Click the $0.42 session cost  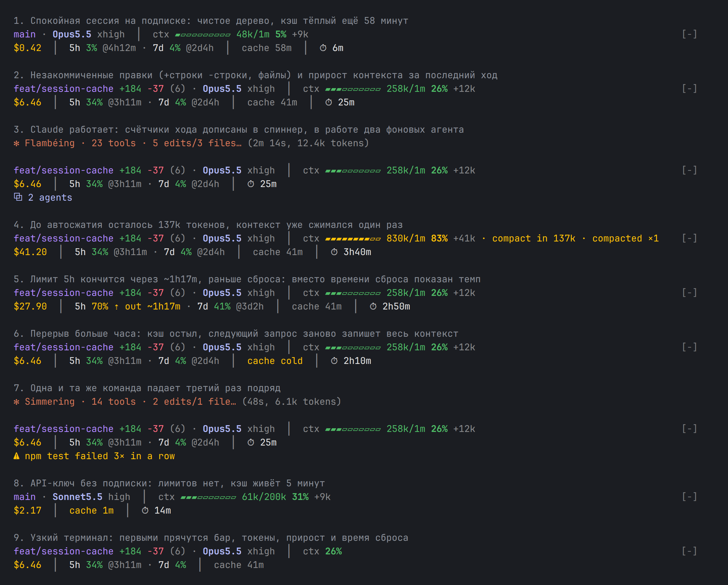[28, 48]
